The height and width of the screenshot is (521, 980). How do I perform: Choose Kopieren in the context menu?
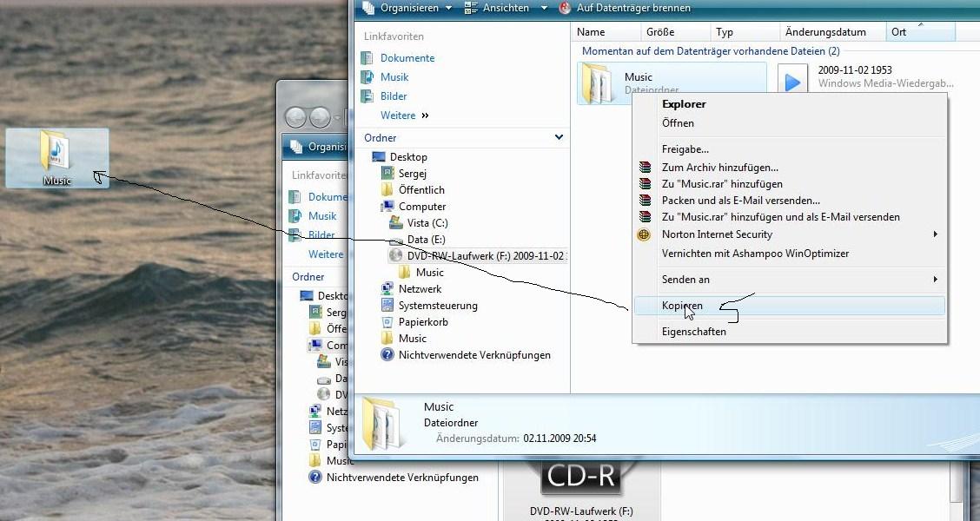(x=790, y=306)
